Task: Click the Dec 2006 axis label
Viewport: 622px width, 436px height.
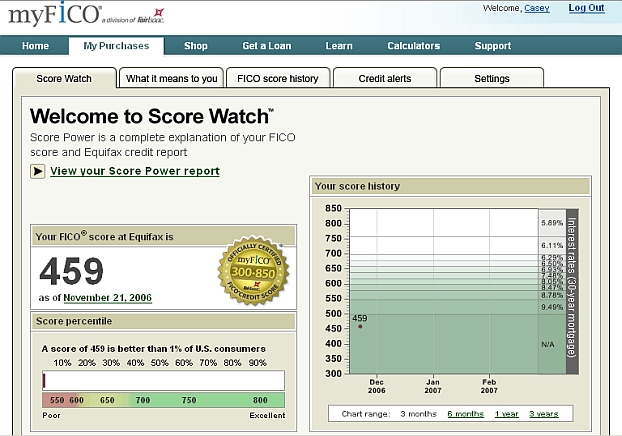Action: coord(376,386)
